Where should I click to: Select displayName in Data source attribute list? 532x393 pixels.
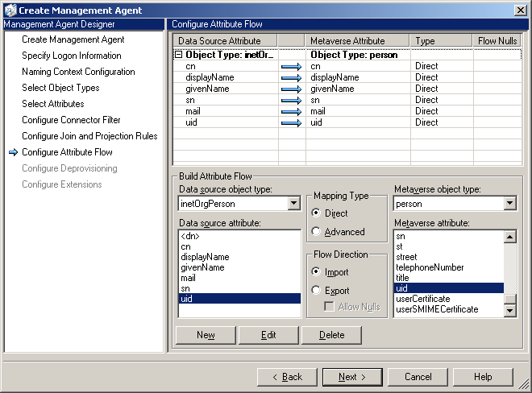click(239, 257)
